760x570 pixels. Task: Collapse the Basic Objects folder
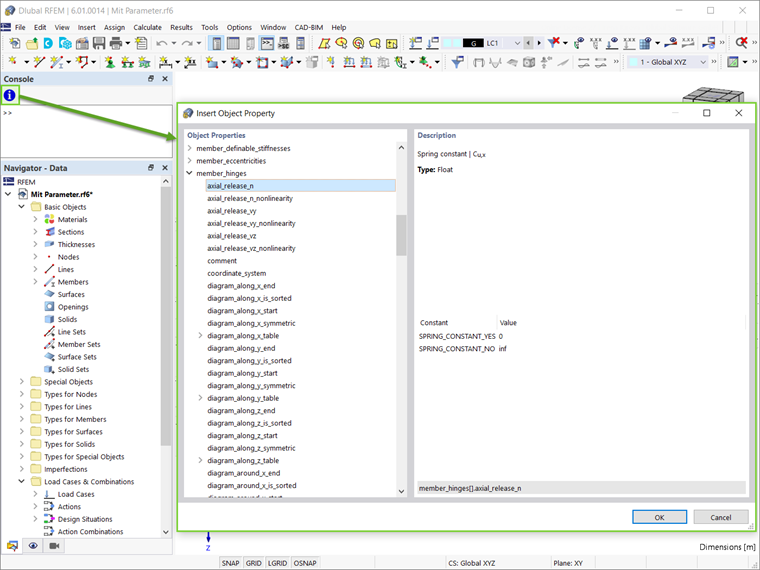tap(21, 206)
